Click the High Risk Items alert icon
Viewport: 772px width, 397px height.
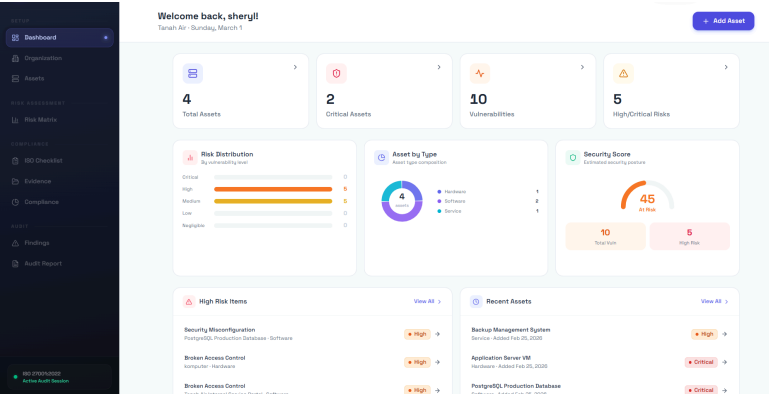pos(189,302)
